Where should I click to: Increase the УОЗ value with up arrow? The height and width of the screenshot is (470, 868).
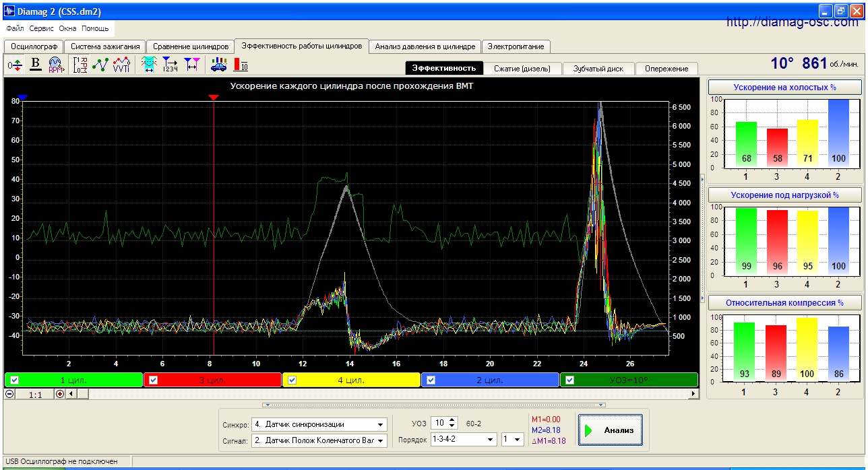point(452,420)
